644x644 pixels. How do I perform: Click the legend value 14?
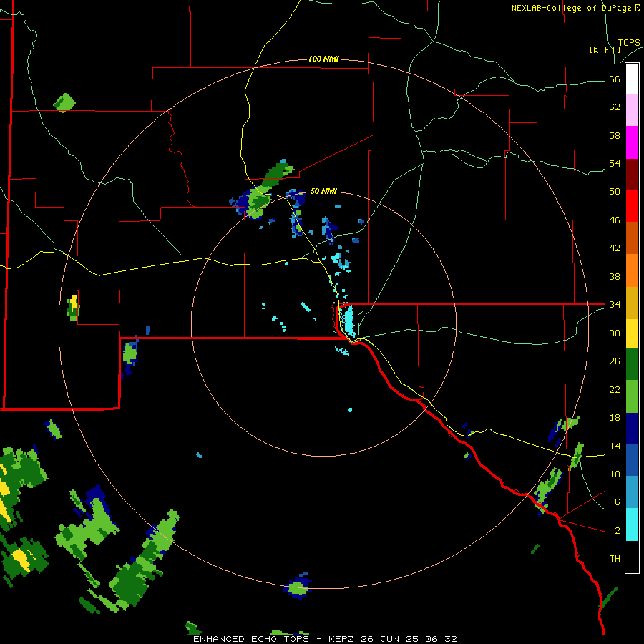[x=615, y=446]
